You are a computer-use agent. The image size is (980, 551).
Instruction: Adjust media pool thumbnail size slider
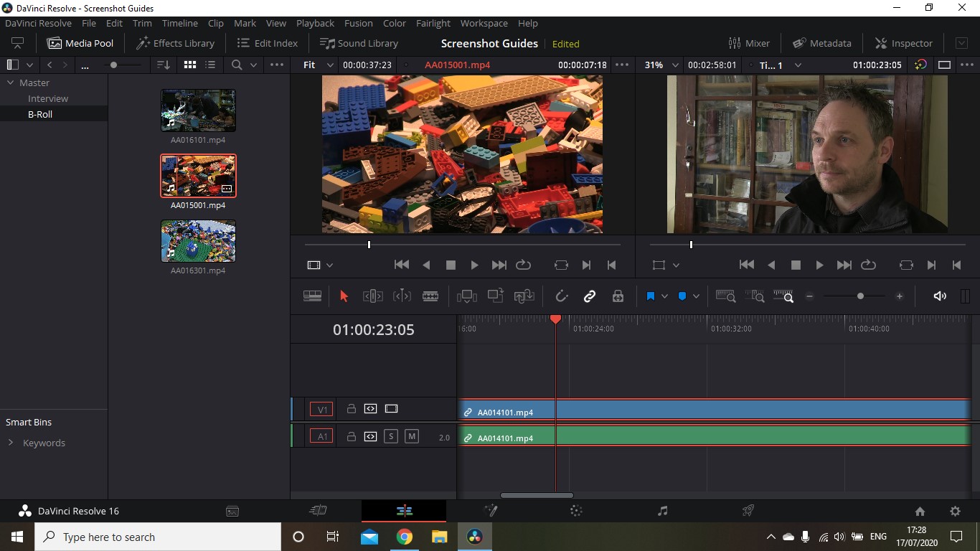[113, 65]
